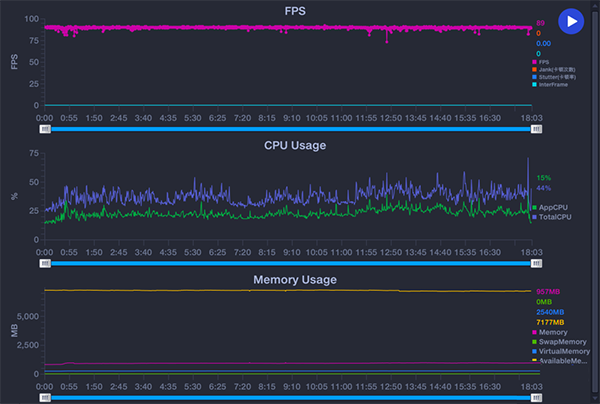Hide the SwapMemory series via legend
The image size is (600, 404).
point(535,342)
